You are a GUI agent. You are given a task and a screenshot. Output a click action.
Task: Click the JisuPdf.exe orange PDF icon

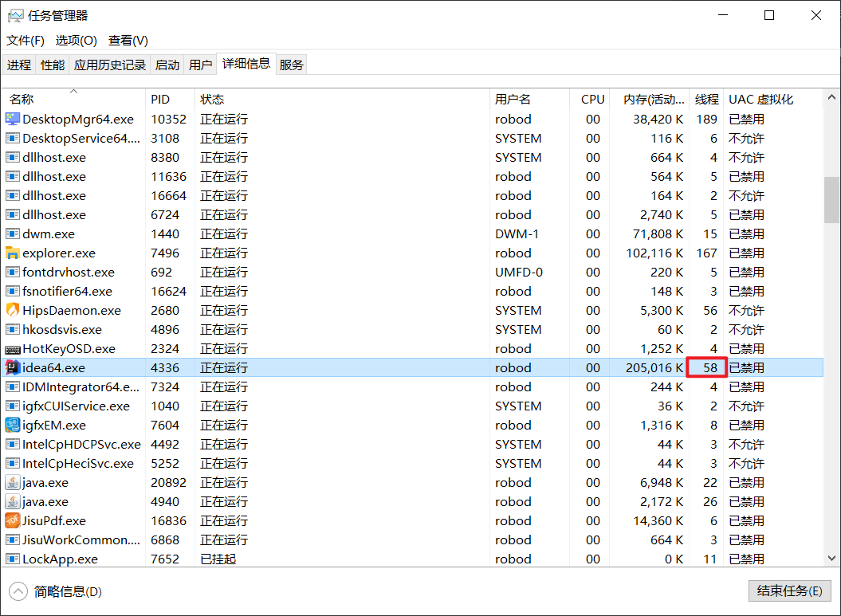(x=12, y=520)
